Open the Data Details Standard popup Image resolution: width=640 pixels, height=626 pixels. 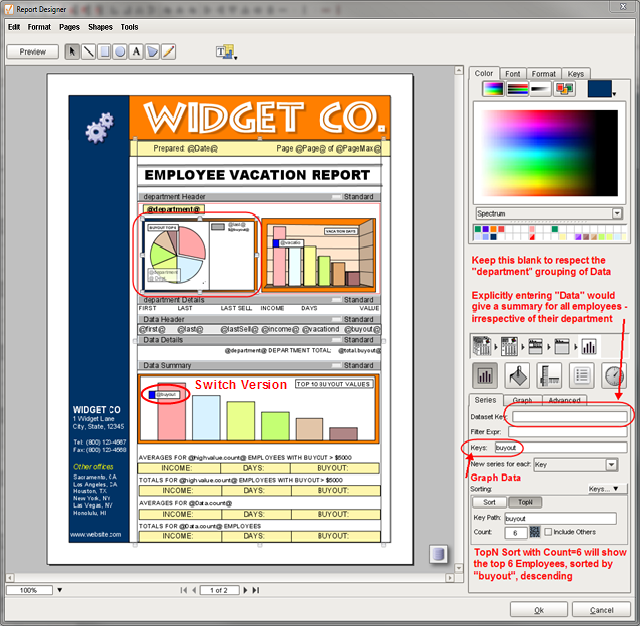coord(353,340)
